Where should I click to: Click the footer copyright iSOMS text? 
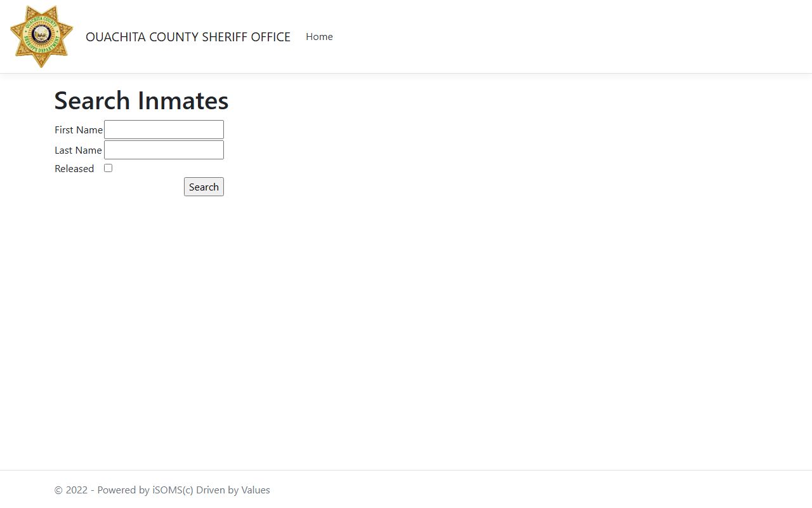(x=162, y=490)
